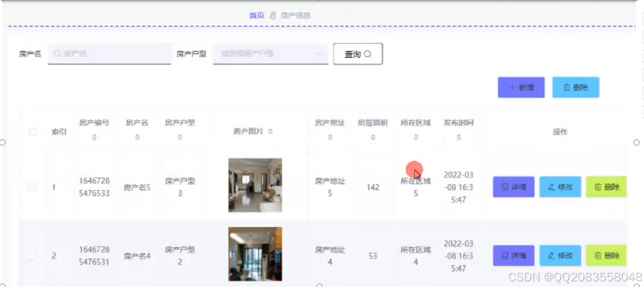The width and height of the screenshot is (644, 287).
Task: Click the 房产户型 3 cell
Action: (x=180, y=188)
